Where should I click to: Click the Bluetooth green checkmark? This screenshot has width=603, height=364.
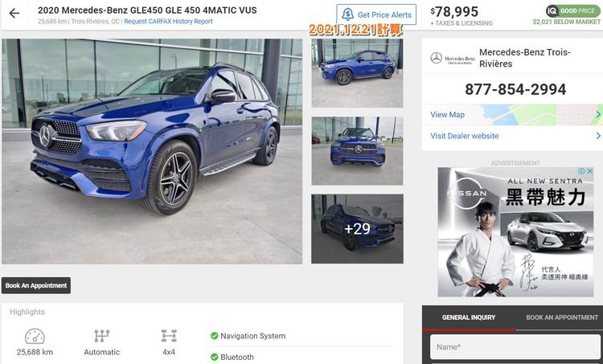point(214,357)
